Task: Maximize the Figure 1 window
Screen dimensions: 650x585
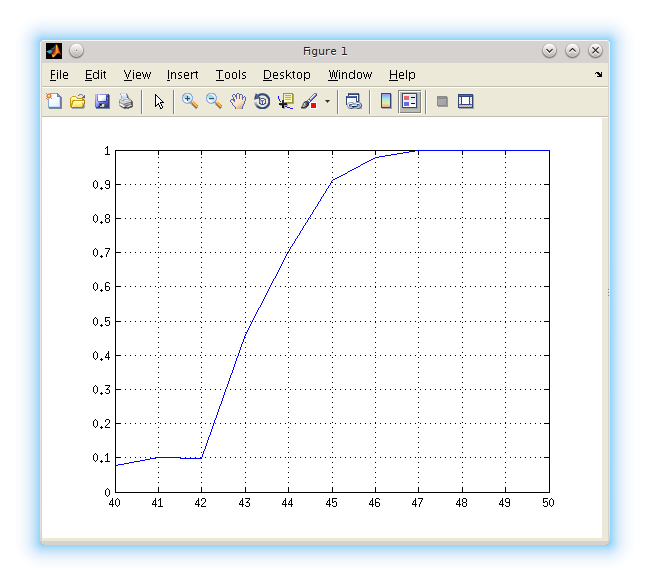Action: tap(572, 51)
